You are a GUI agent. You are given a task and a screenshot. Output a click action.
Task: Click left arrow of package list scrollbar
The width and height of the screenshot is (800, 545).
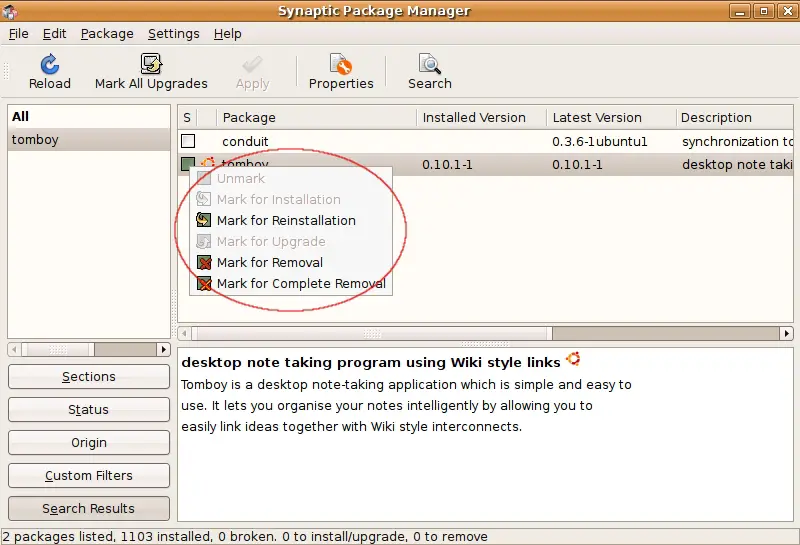184,334
